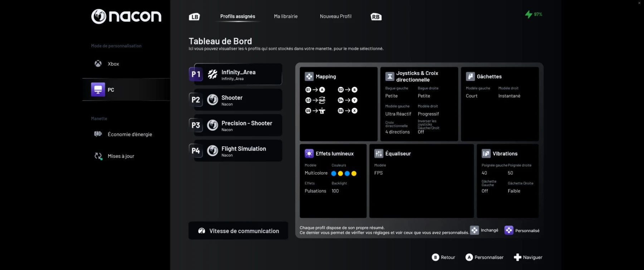The image size is (644, 270).
Task: Click the Naviguer d-pad hint
Action: pyautogui.click(x=528, y=257)
